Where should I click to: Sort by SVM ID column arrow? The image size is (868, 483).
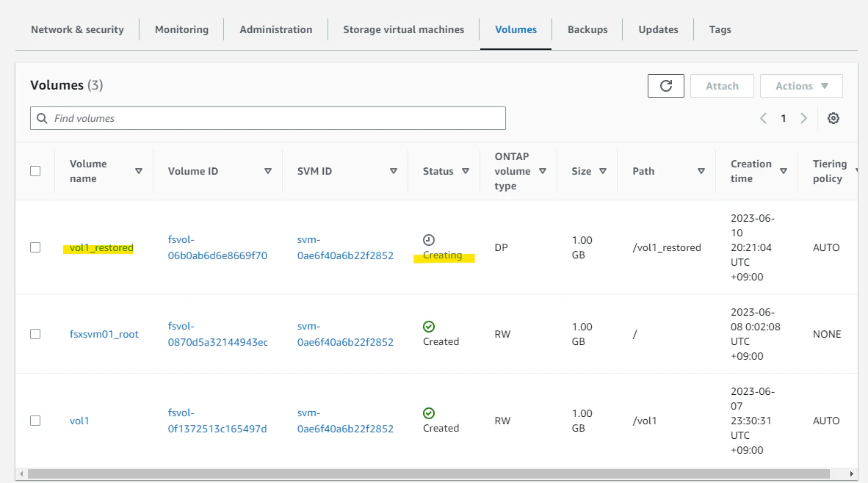394,172
